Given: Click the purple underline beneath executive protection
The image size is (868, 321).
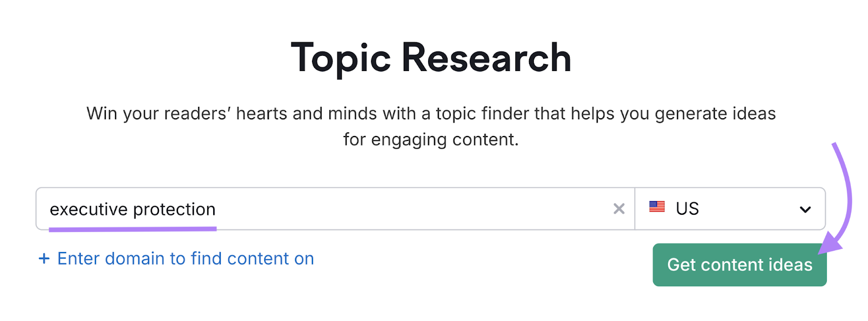Looking at the screenshot, I should click(133, 228).
